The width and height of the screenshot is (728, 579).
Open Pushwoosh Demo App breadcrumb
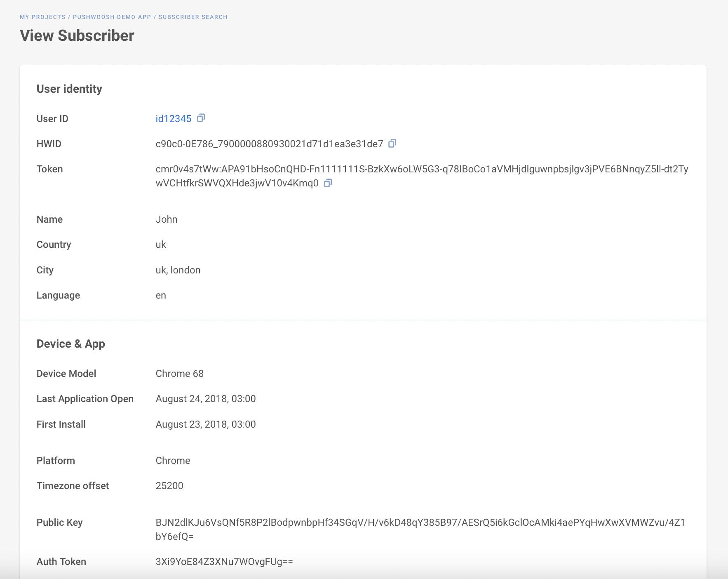pyautogui.click(x=112, y=17)
